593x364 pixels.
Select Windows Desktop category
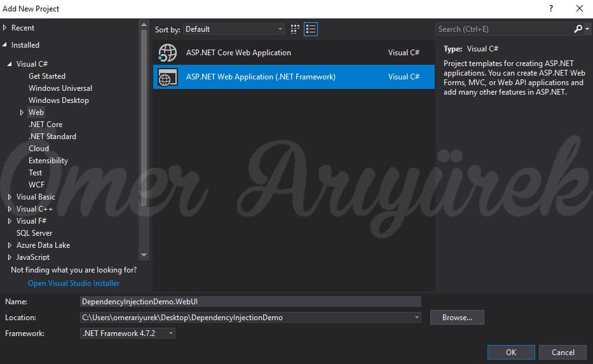58,100
